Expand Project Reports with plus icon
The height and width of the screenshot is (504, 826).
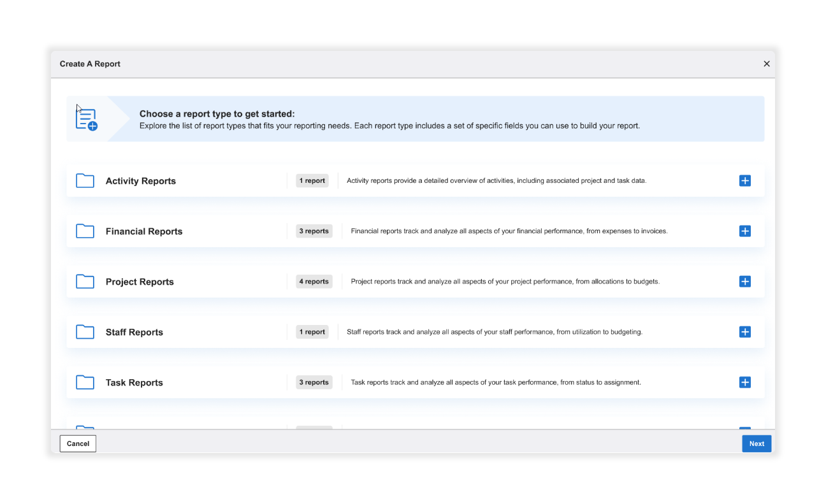point(744,282)
